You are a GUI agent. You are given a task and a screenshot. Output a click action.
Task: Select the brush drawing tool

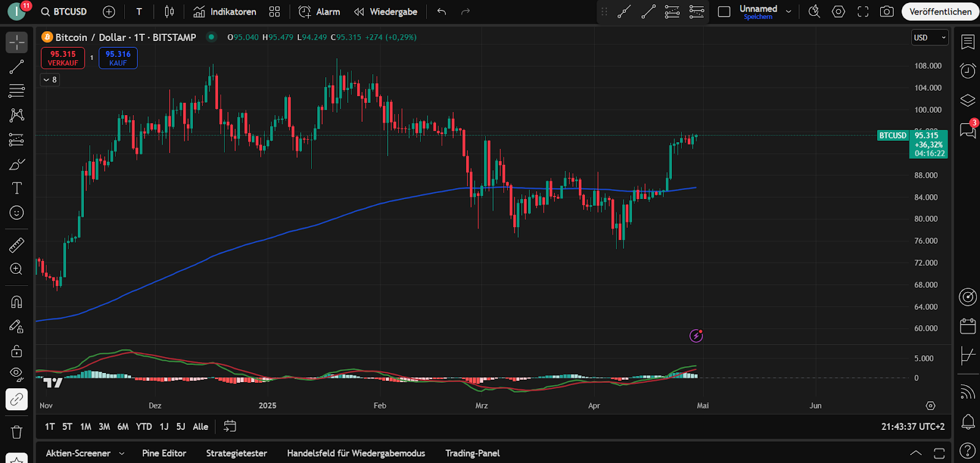[x=17, y=164]
